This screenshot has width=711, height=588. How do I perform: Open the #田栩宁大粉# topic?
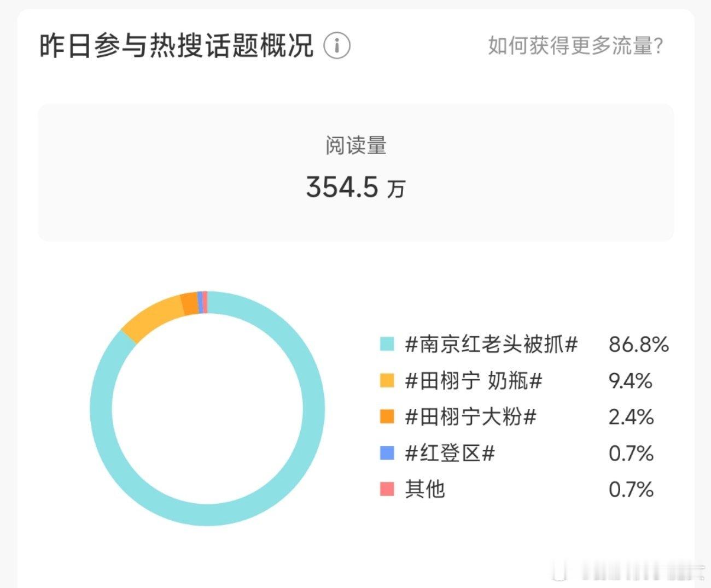tap(470, 416)
